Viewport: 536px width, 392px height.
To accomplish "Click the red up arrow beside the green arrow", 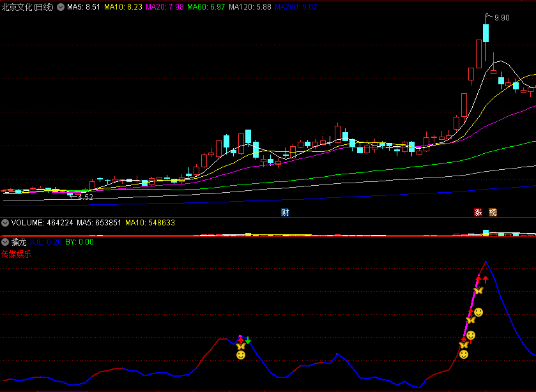I will point(241,340).
